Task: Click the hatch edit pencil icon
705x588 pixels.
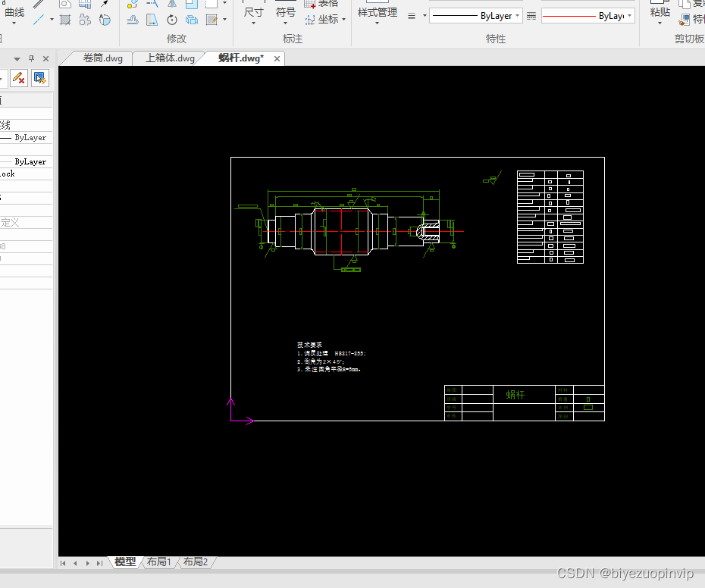Action: (x=211, y=20)
